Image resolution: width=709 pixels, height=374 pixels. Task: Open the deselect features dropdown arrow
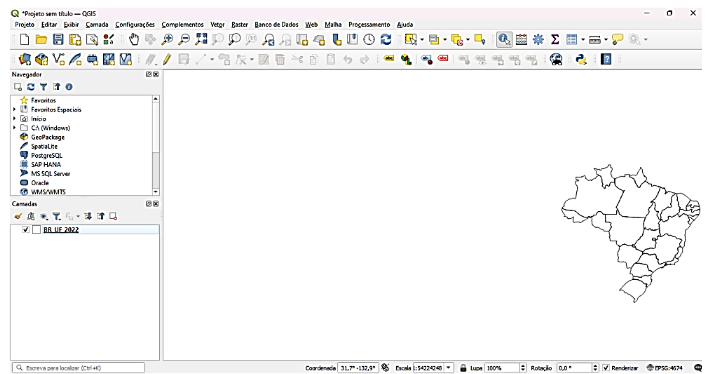468,40
